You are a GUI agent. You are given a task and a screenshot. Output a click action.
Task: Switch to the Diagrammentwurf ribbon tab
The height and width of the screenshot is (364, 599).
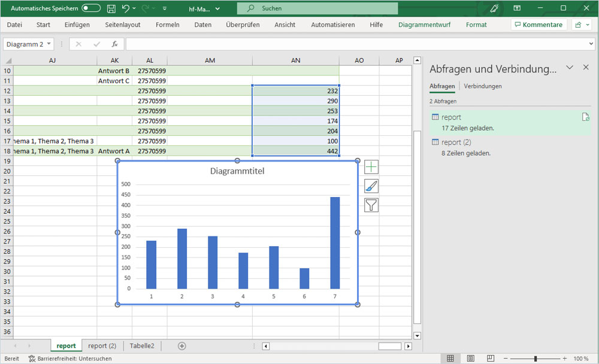pyautogui.click(x=425, y=25)
